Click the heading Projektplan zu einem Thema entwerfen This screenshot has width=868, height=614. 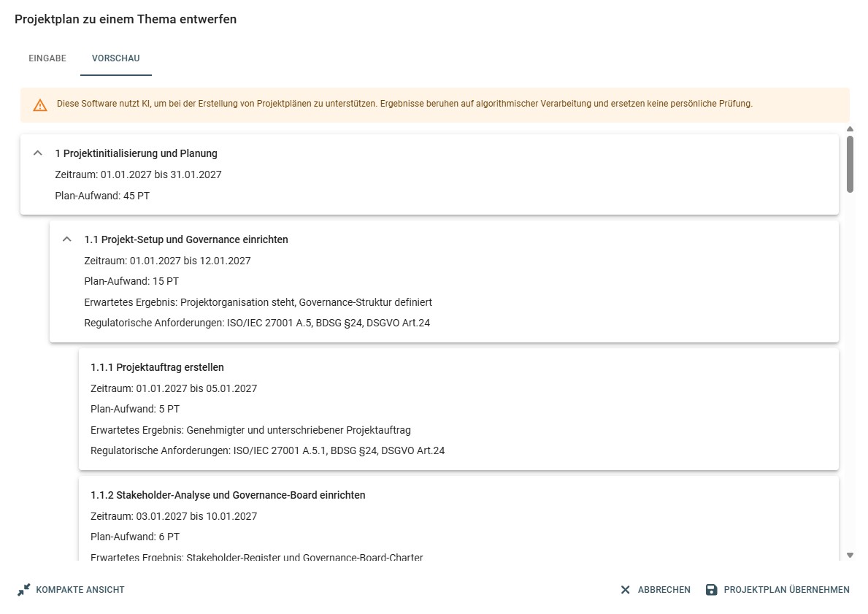click(126, 19)
